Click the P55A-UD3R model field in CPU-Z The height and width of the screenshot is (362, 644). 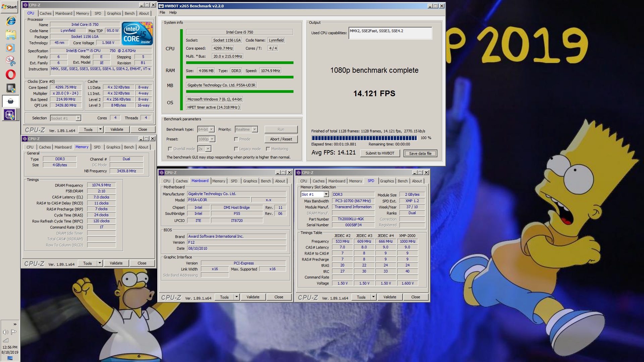218,200
